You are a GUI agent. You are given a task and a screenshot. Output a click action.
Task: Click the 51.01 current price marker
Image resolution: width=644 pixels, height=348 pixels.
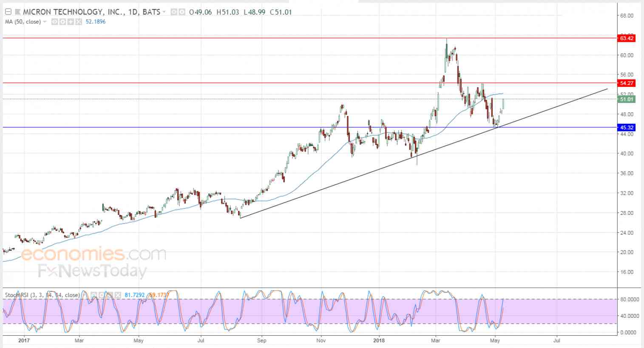627,99
